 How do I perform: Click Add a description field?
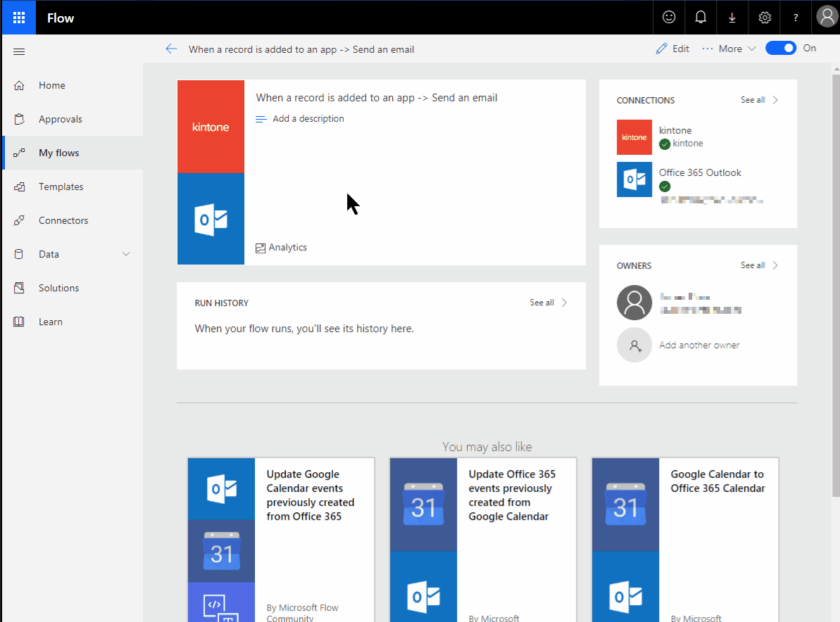[x=308, y=119]
